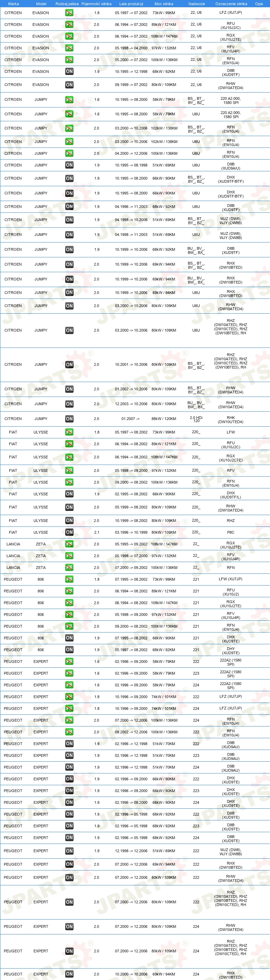Click petrol icon in Peugeot 806 1.8 row
This screenshot has height=980, width=270.
click(x=69, y=579)
